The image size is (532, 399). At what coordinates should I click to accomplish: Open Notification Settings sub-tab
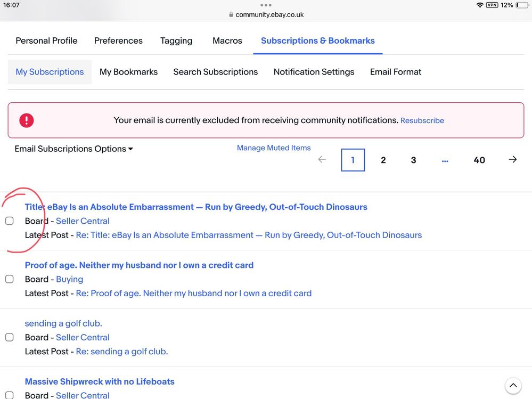point(314,72)
